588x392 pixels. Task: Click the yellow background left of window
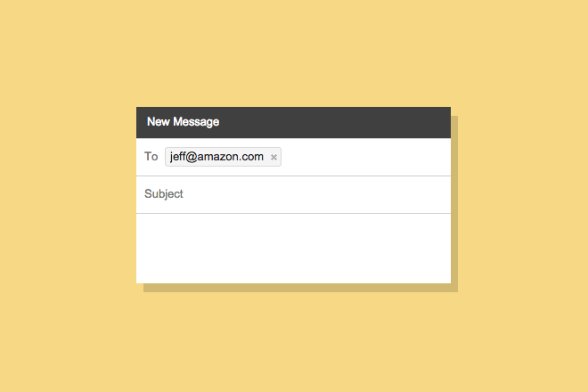coord(67,196)
